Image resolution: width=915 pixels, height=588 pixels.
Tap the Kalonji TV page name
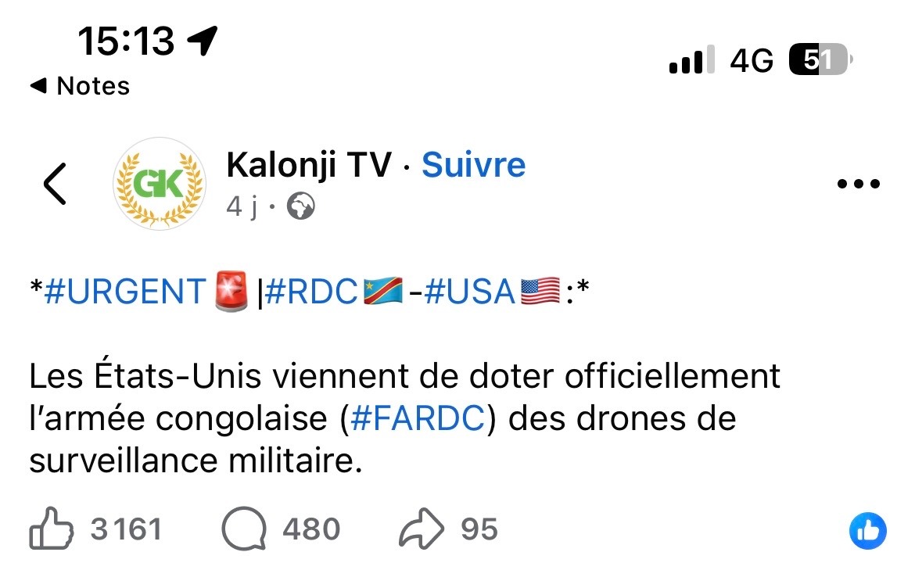coord(308,165)
